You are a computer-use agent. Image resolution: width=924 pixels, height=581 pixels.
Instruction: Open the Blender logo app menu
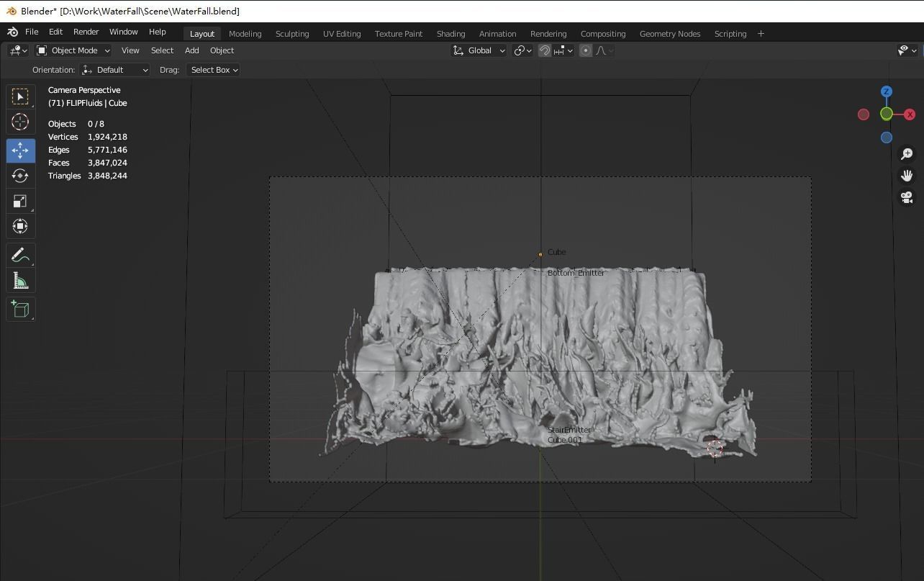coord(12,32)
